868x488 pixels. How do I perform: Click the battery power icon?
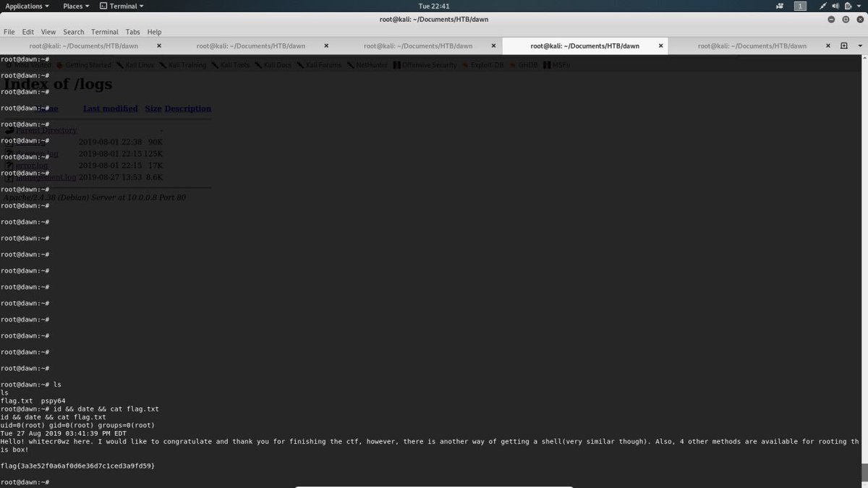848,6
